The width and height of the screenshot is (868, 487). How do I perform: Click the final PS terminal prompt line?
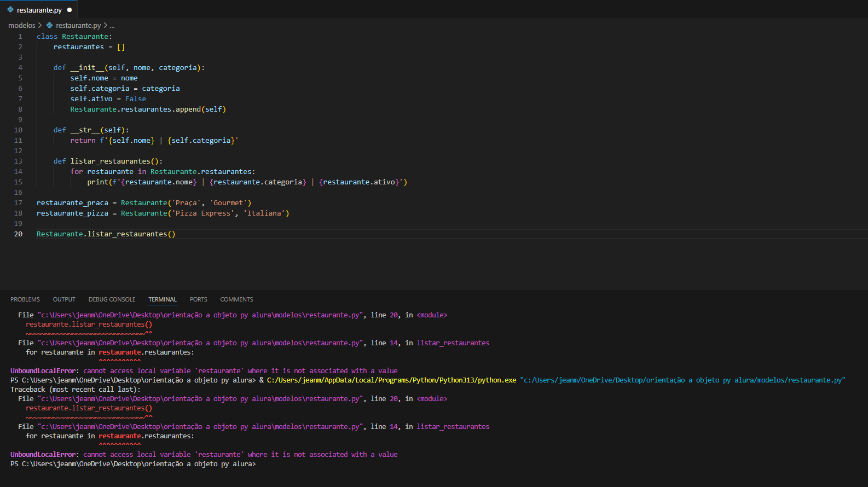133,464
